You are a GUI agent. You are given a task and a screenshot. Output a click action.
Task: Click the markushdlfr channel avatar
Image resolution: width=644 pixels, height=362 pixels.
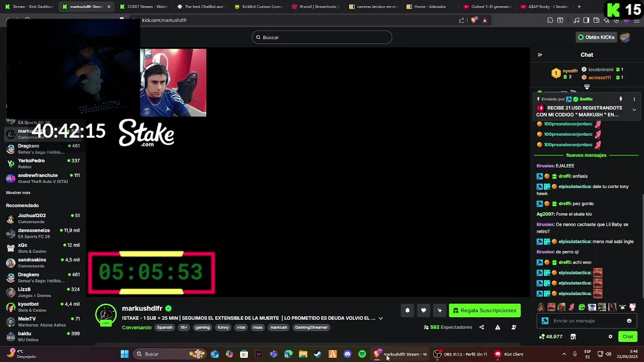point(106,315)
